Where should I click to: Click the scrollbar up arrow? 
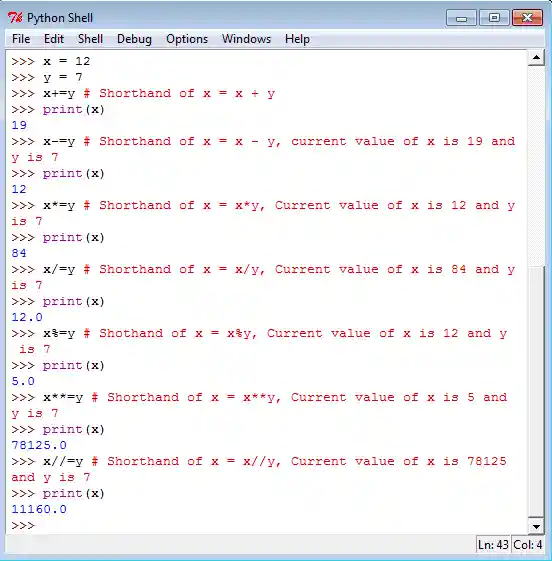(536, 58)
